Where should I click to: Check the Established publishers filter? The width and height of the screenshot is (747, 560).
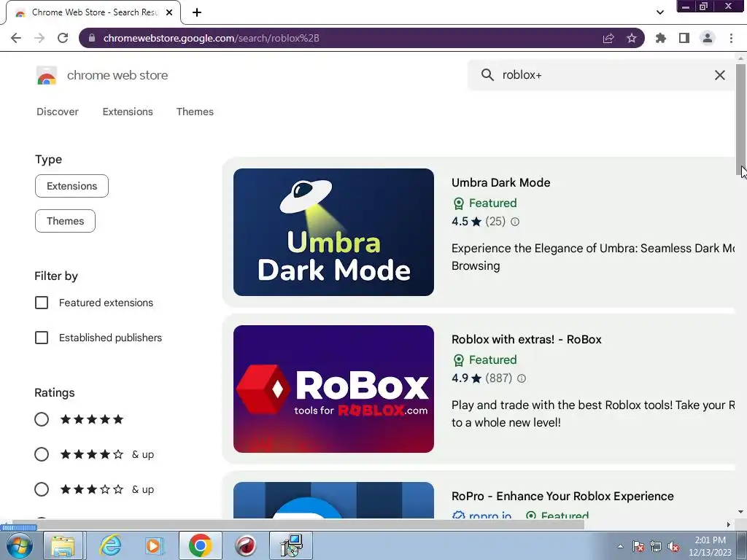pyautogui.click(x=42, y=338)
